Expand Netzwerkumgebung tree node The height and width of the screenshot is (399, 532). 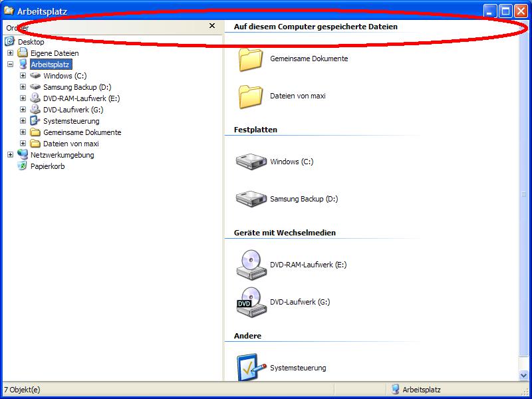pyautogui.click(x=10, y=155)
